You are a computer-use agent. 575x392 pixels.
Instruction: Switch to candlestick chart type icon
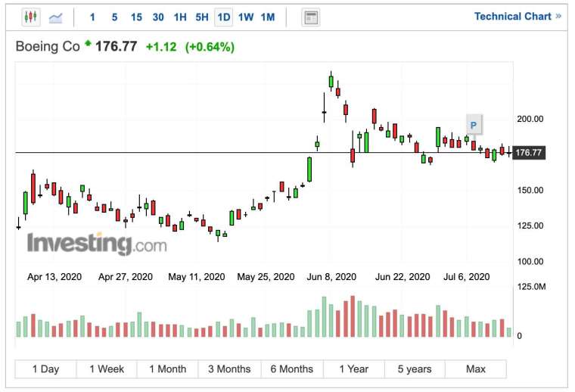31,17
